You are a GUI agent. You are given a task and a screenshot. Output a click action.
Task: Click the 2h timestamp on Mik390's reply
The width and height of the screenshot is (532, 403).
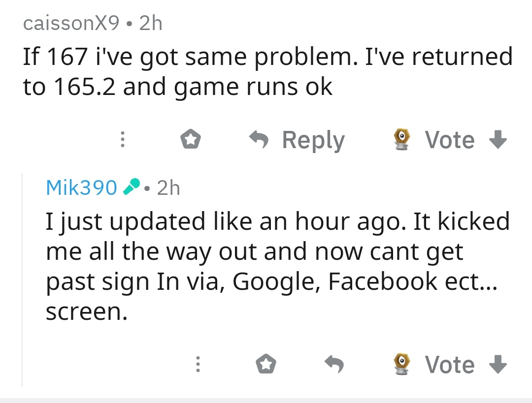point(168,187)
